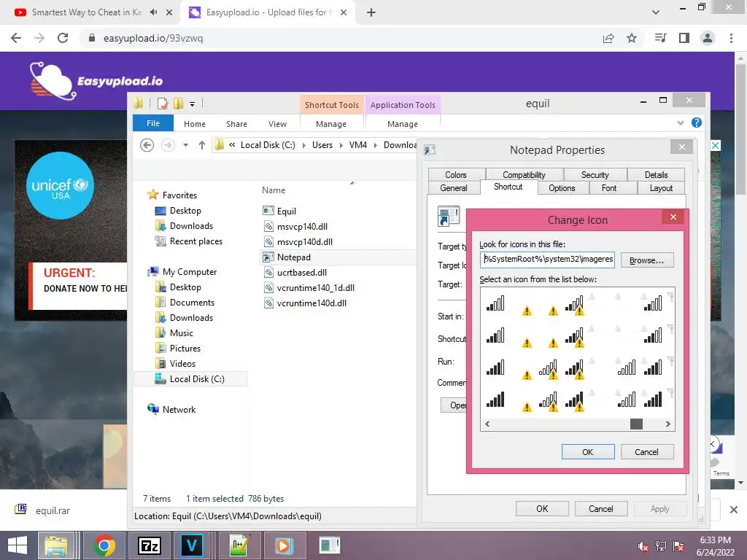747x560 pixels.
Task: Select the vcruntime140_1d.dll file
Action: click(x=315, y=287)
